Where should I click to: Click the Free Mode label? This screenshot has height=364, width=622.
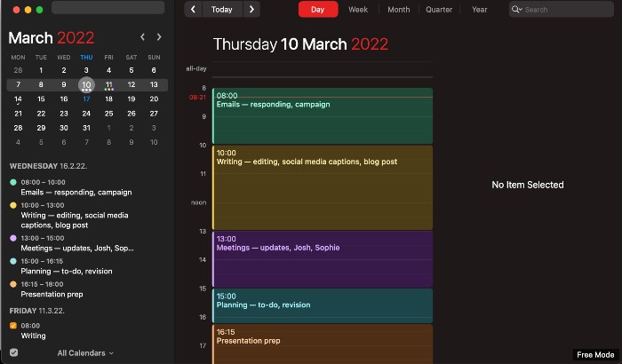click(x=595, y=355)
